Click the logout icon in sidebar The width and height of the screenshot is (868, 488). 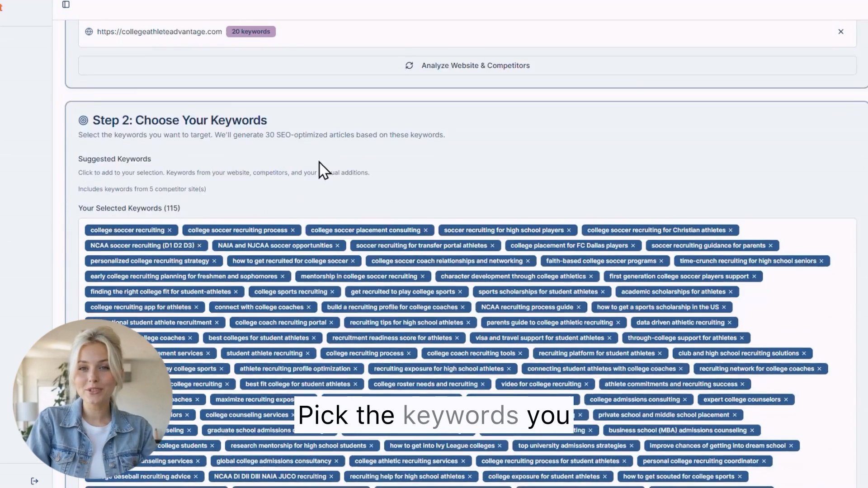click(35, 481)
